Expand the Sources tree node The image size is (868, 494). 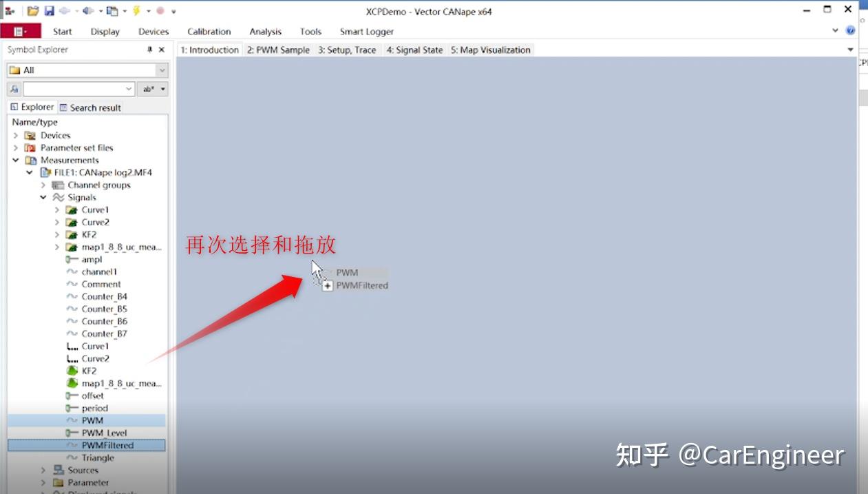pos(44,470)
